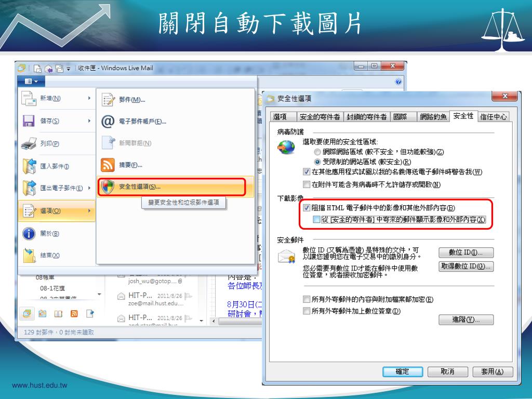Enable 所有外寄郵件加上數位簽章 checkbox

click(x=307, y=311)
